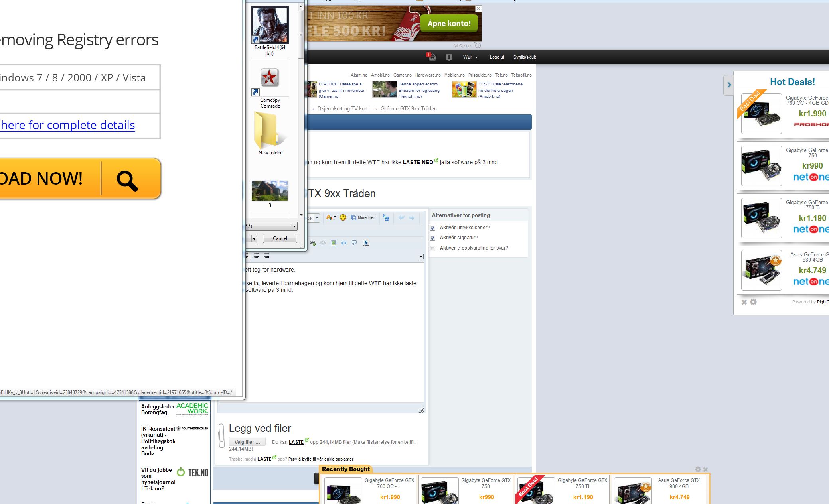Open the Open-button split dropdown arrow
Screen dimensions: 829x504
pyautogui.click(x=254, y=238)
